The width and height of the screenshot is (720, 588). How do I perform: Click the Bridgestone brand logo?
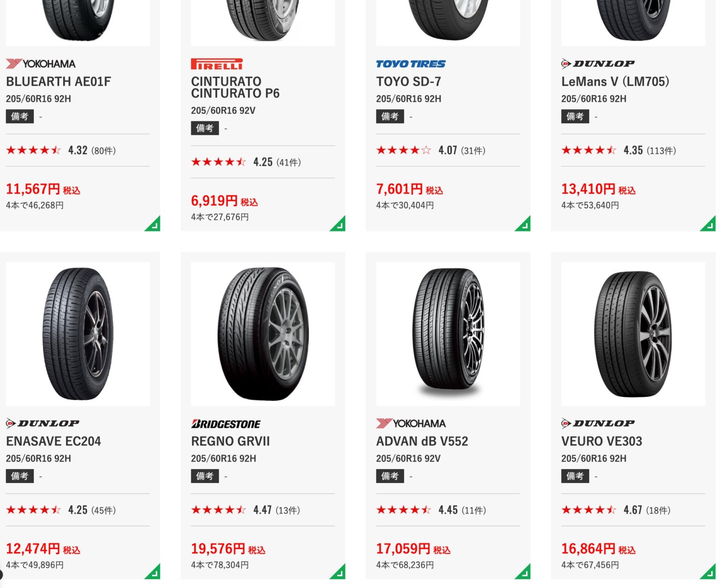[225, 424]
